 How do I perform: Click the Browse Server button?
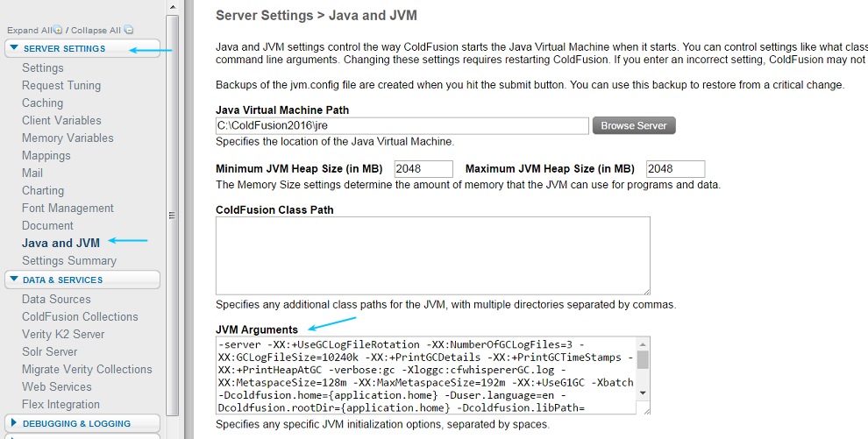(x=634, y=126)
